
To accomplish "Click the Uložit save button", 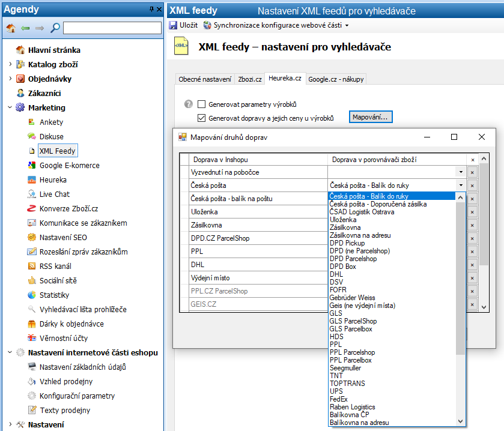I will [x=183, y=25].
